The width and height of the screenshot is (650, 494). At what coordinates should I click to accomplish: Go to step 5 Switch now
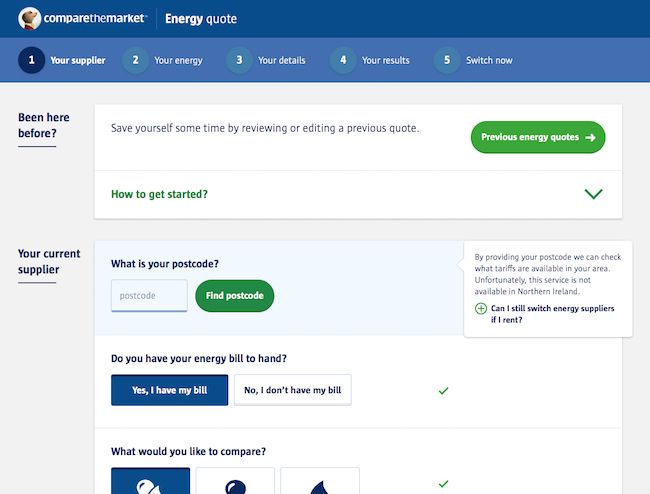coord(473,60)
